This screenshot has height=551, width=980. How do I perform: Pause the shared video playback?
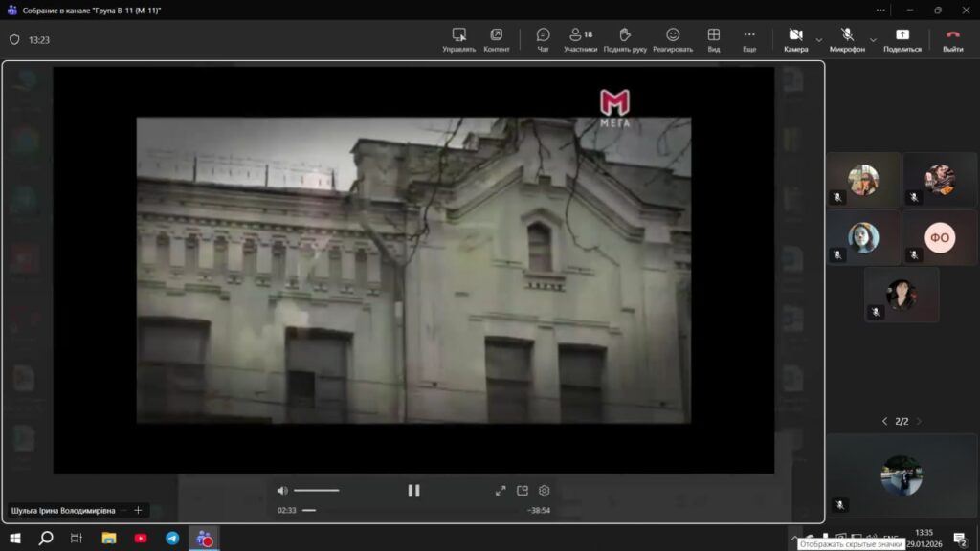click(413, 491)
